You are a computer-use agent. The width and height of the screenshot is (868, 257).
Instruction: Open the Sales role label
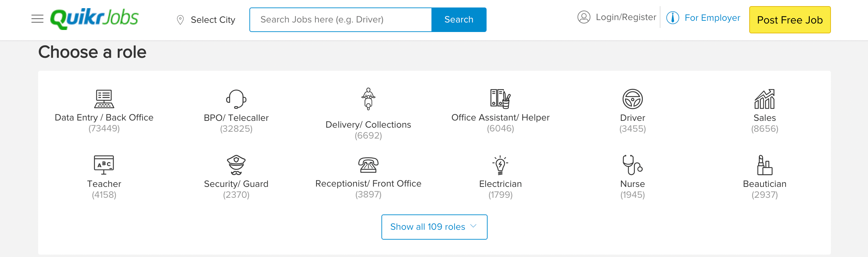(765, 118)
